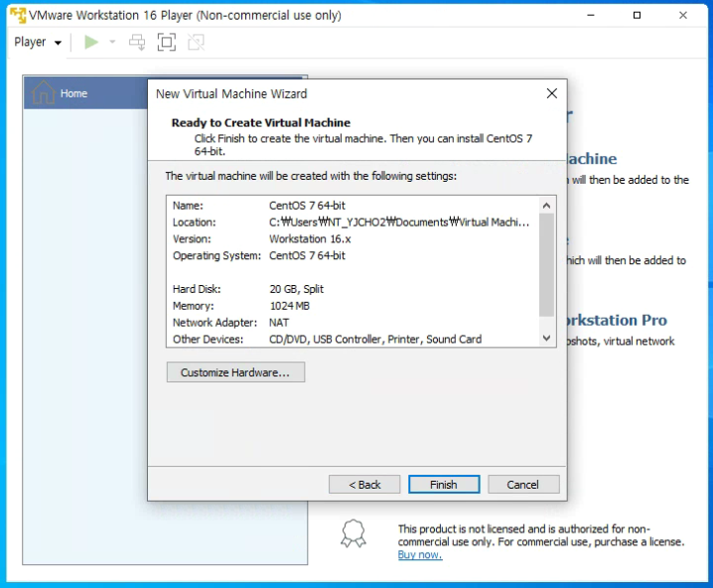The image size is (713, 588).
Task: Minimize the VMware Player window
Action: pos(591,15)
